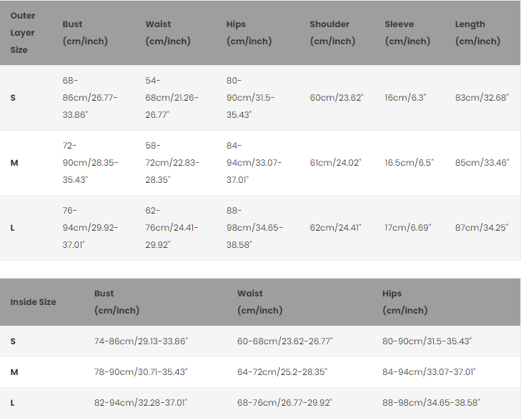Screen dimensions: 521x420
Task: Click the 83cm/32.68" length cell
Action: click(482, 97)
